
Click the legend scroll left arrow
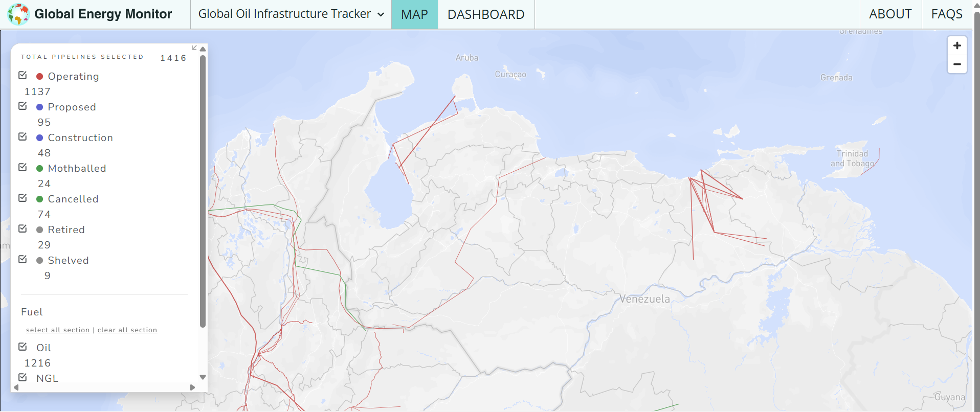click(x=16, y=387)
